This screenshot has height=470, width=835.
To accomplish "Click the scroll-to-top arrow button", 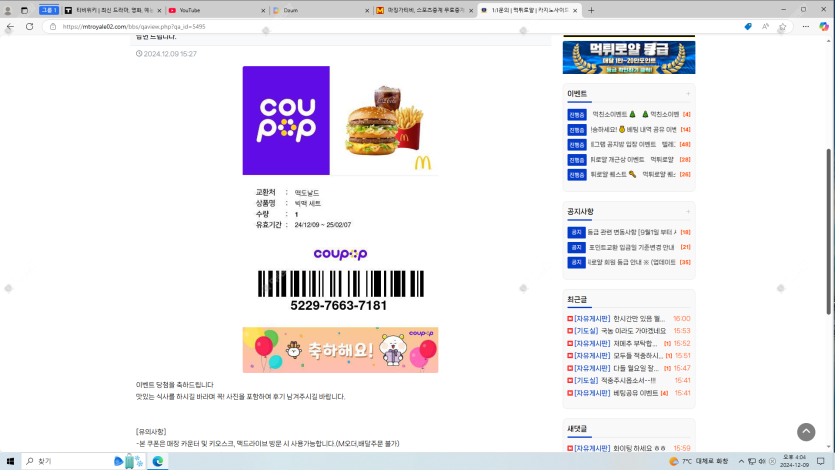I will (x=806, y=432).
